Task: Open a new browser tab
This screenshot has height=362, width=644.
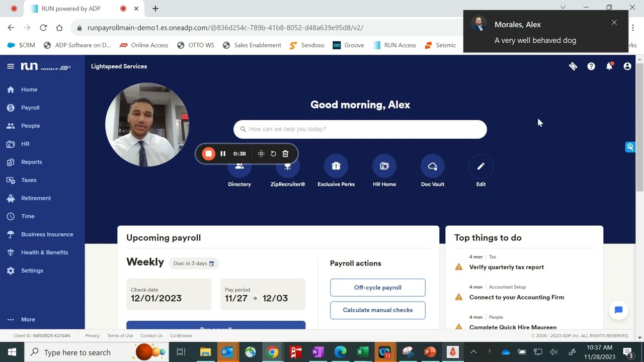Action: coord(155,9)
